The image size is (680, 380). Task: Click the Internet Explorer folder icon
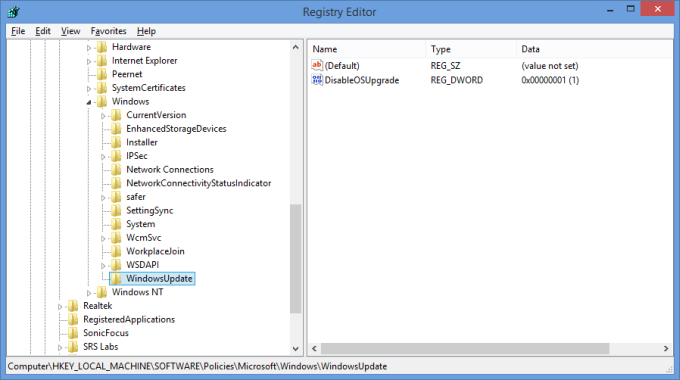[x=102, y=61]
